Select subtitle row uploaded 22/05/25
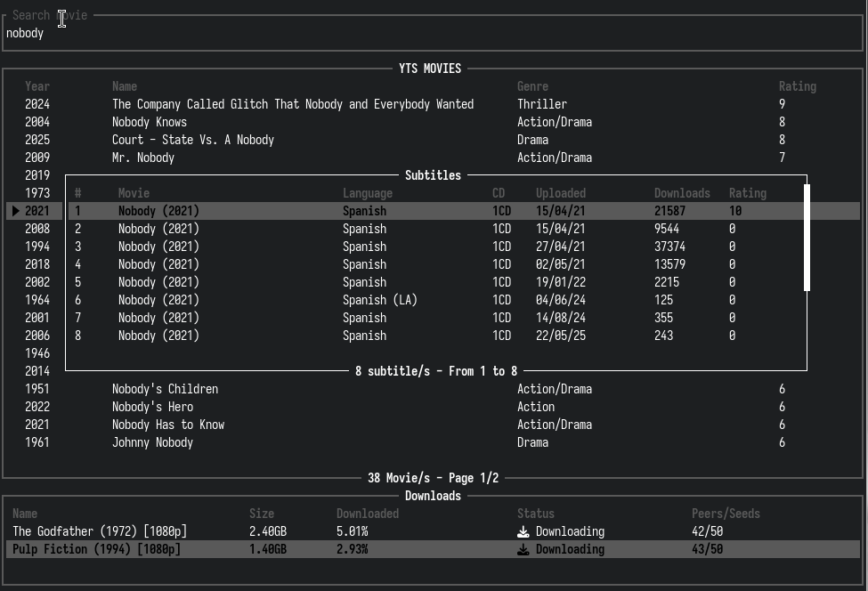 560,336
